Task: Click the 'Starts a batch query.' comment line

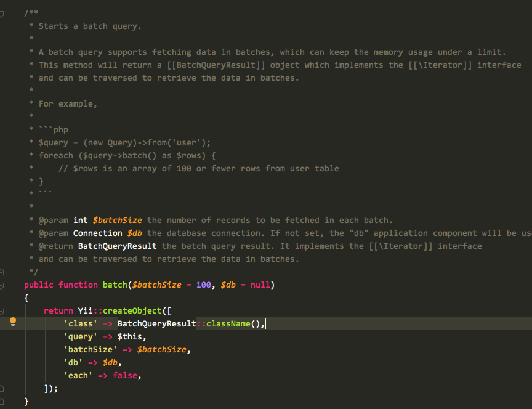Action: (x=90, y=26)
